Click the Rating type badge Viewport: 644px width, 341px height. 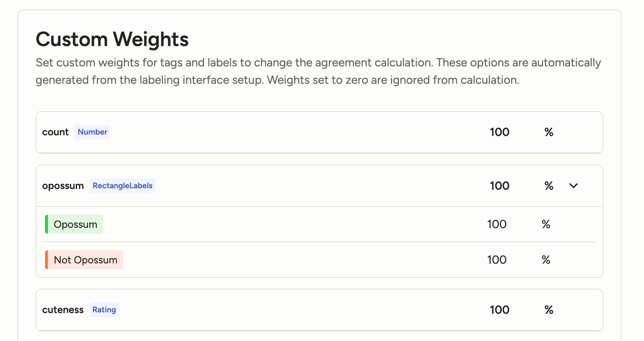tap(104, 310)
